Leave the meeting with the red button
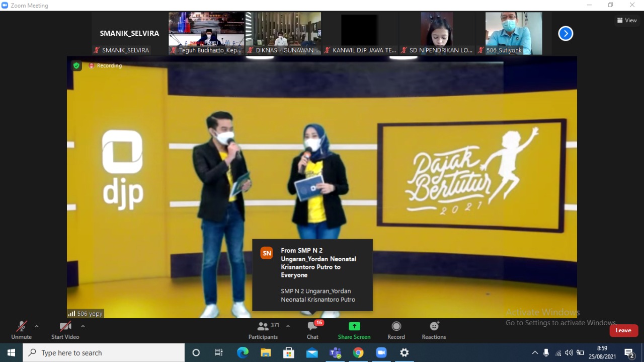Screen dimensions: 644x362 [623, 330]
